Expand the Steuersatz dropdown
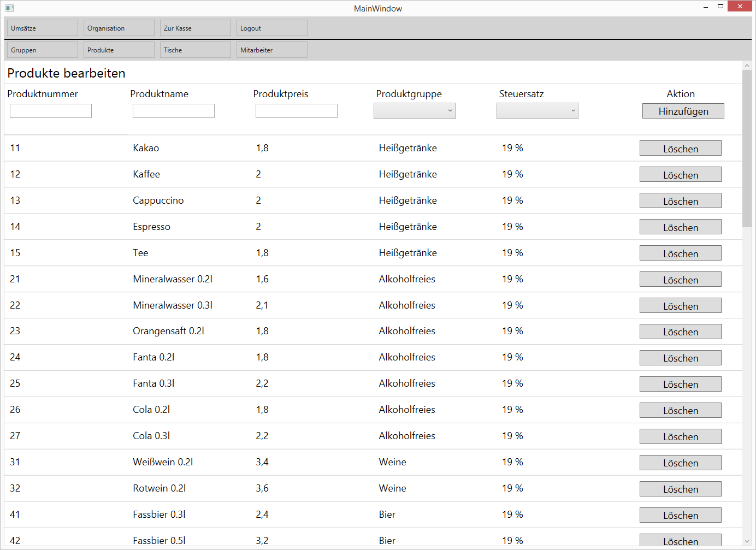Screen dimensions: 756x550 coord(537,111)
